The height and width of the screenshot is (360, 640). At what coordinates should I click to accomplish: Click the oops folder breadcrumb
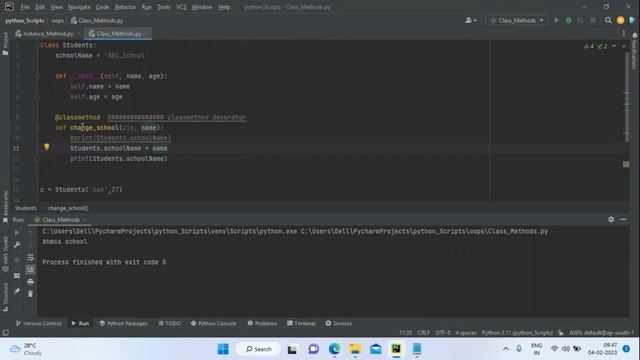tap(58, 20)
